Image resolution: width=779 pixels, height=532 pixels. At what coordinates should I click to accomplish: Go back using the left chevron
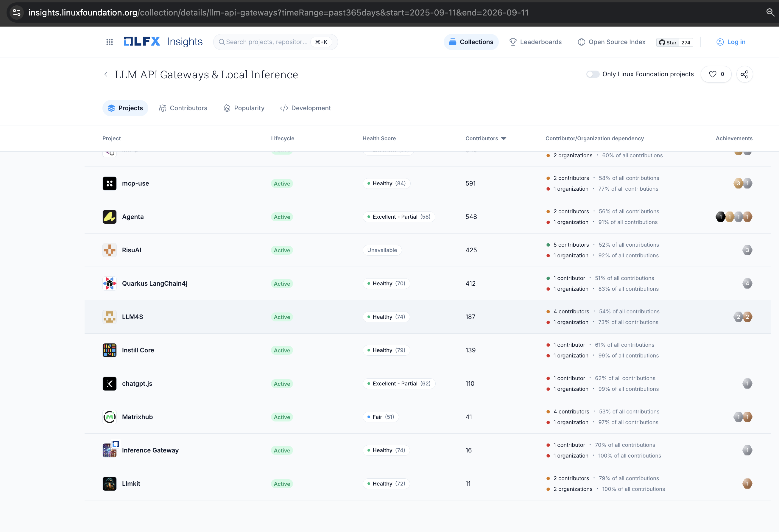pyautogui.click(x=106, y=74)
